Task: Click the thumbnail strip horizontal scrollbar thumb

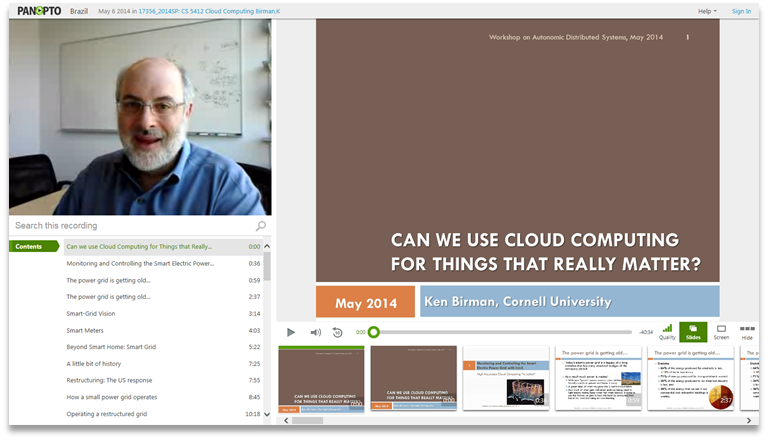Action: pos(308,420)
